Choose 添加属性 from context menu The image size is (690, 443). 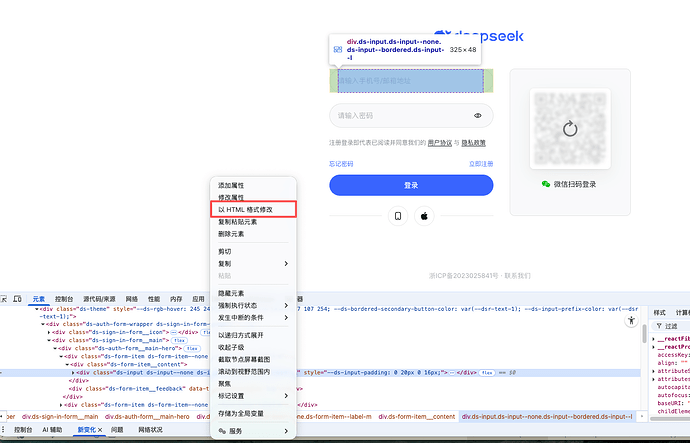(231, 186)
